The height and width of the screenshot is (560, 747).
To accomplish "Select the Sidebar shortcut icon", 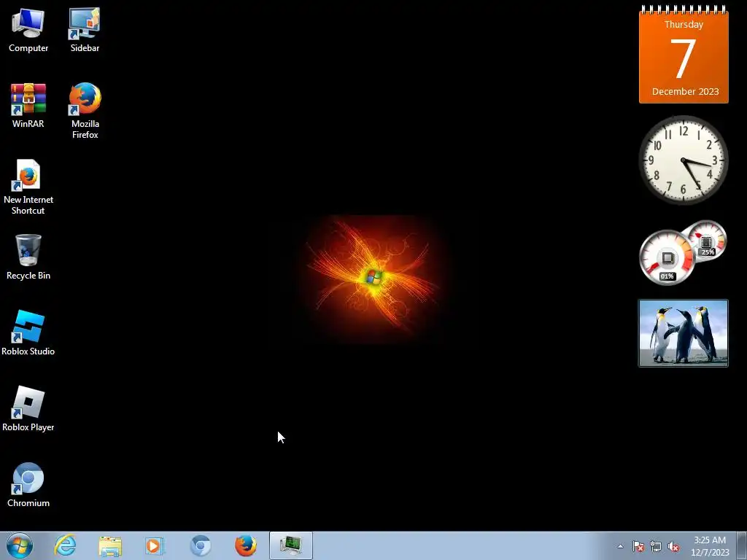I will [85, 31].
